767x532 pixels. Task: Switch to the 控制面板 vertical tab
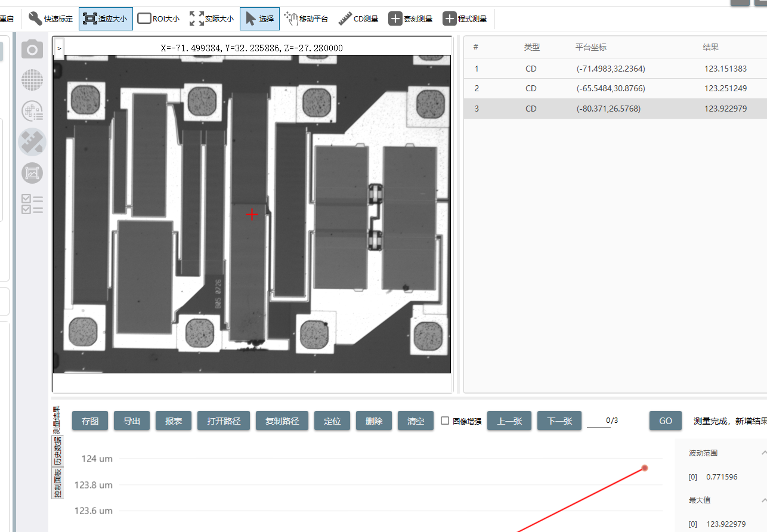coord(57,482)
